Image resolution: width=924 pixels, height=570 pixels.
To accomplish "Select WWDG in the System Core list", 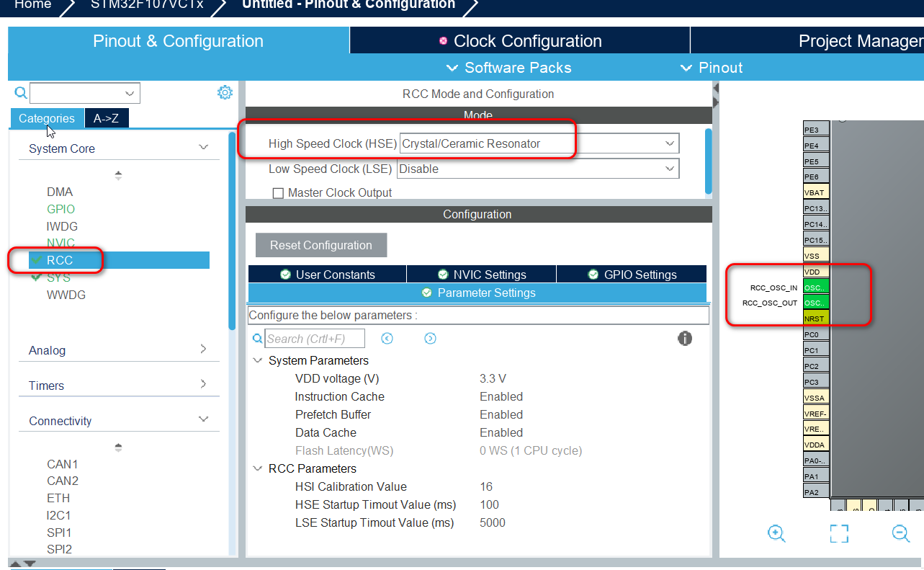I will (66, 295).
